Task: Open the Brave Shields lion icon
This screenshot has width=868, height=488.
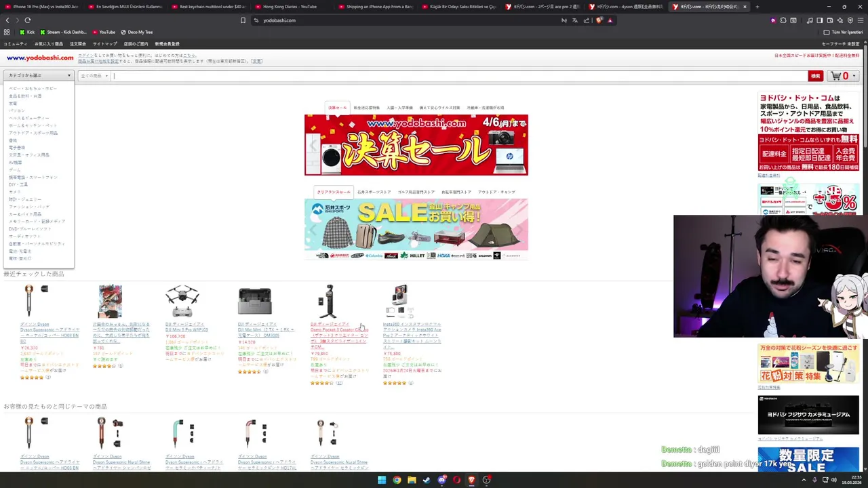Action: 599,20
